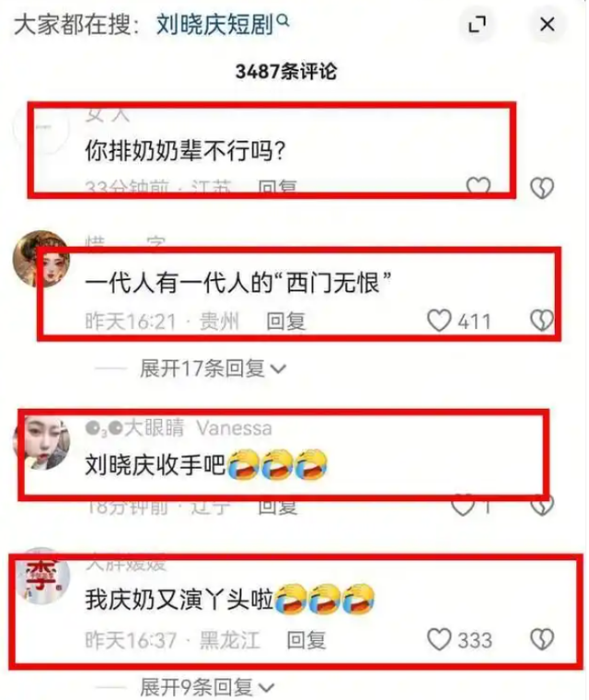Like the 你排奶奶辈不行吗 comment
589x700 pixels.
(479, 186)
